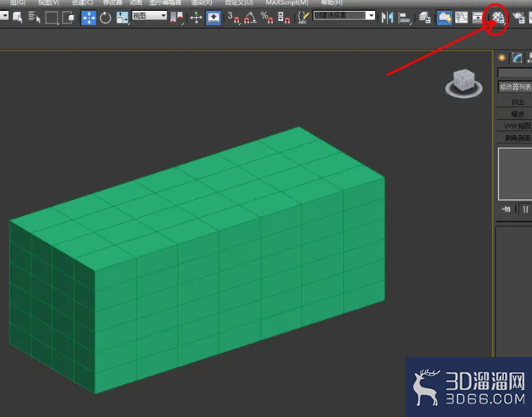Viewport: 532px width, 417px height.
Task: Open the reference coordinate system dropdown
Action: 149,15
